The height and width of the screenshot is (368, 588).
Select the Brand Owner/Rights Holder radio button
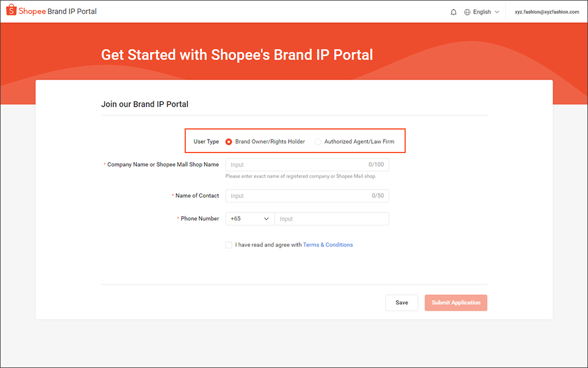pos(229,142)
